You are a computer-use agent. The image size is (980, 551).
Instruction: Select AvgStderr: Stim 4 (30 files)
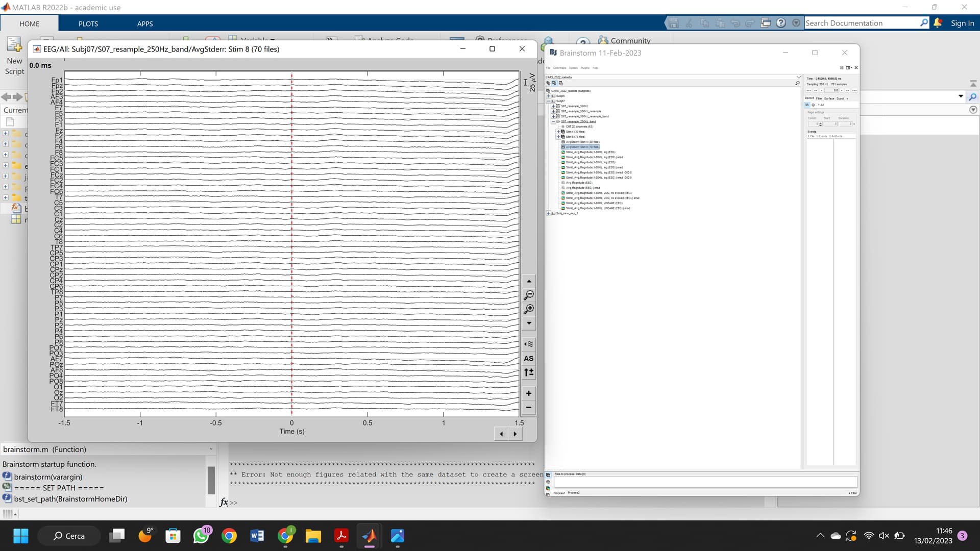coord(583,142)
